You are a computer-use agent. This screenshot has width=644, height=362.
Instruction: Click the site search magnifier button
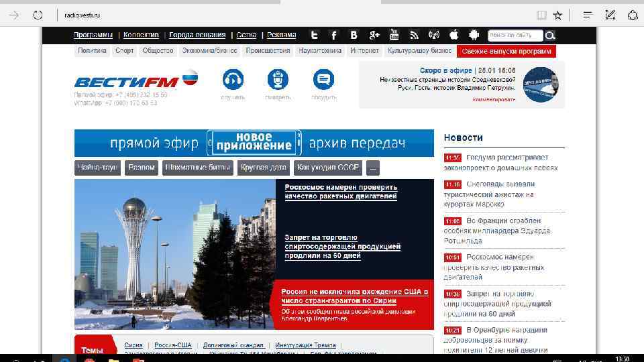pos(549,36)
